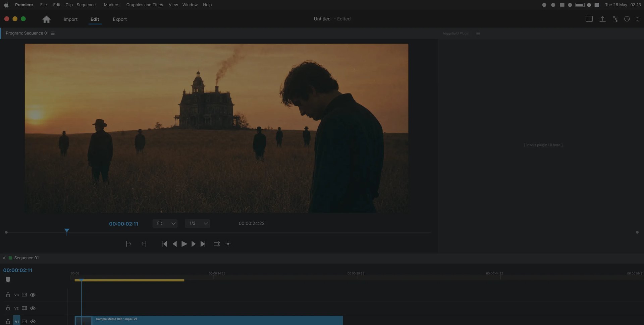
Task: Step back one frame
Action: coord(174,244)
